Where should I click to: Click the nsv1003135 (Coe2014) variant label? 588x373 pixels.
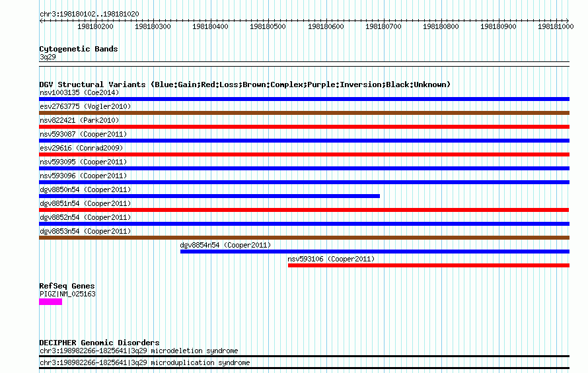[x=79, y=92]
